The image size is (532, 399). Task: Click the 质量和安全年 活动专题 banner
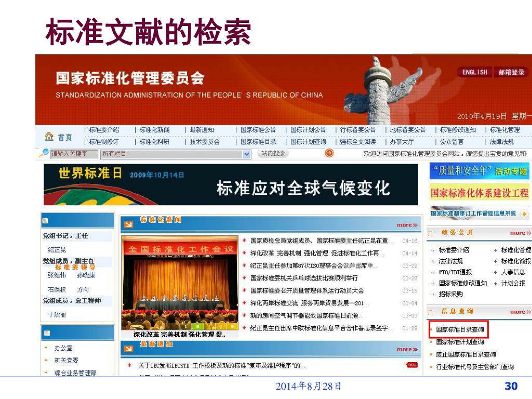(480, 170)
